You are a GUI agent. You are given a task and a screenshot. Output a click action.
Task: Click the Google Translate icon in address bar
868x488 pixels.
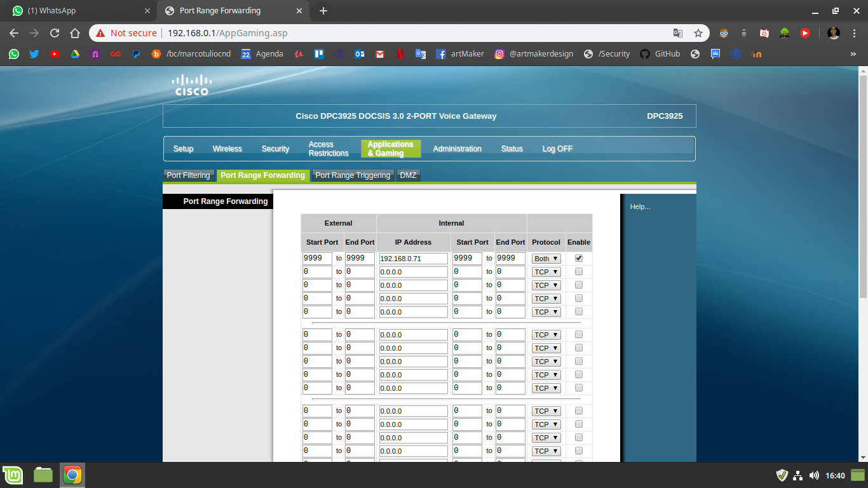(x=678, y=33)
